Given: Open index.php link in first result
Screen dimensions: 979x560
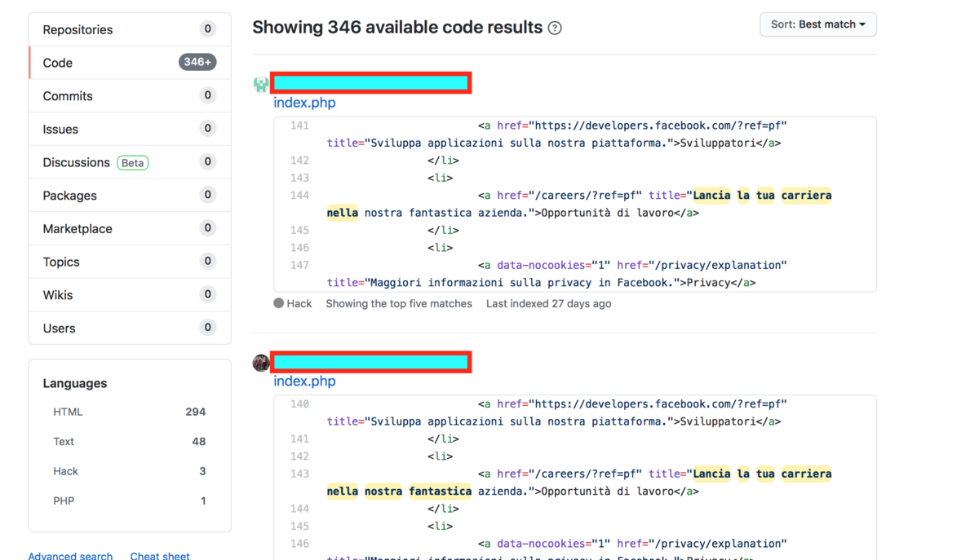Looking at the screenshot, I should tap(304, 103).
